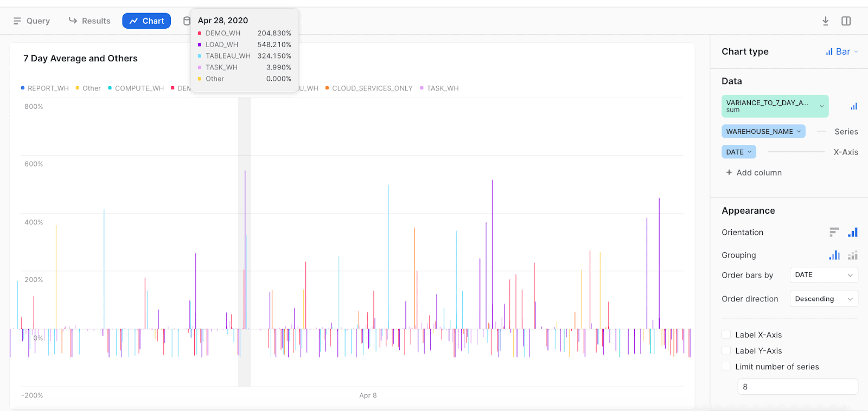Select vertical bar orientation icon

click(853, 232)
